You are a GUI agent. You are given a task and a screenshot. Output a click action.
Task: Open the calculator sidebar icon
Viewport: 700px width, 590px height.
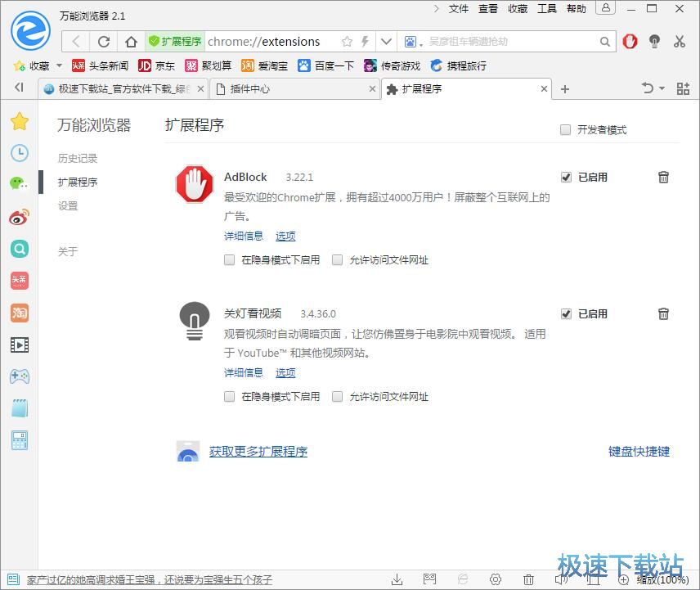pyautogui.click(x=20, y=440)
